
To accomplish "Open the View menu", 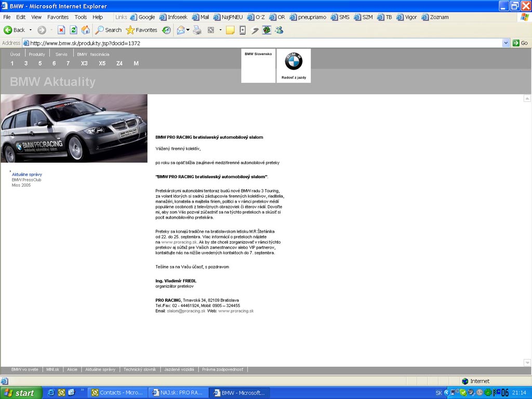I will coord(36,17).
